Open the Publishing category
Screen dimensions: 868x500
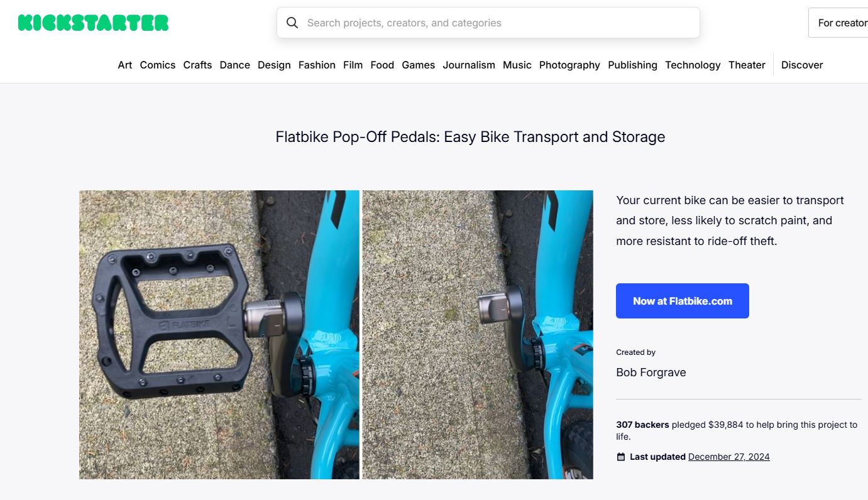(x=632, y=65)
